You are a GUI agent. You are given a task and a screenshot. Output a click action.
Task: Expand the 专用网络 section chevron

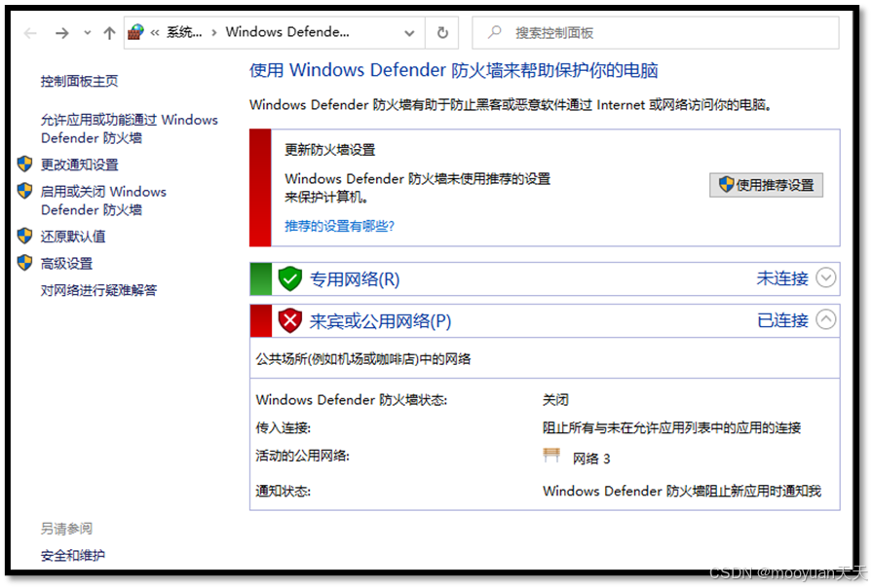tap(826, 277)
